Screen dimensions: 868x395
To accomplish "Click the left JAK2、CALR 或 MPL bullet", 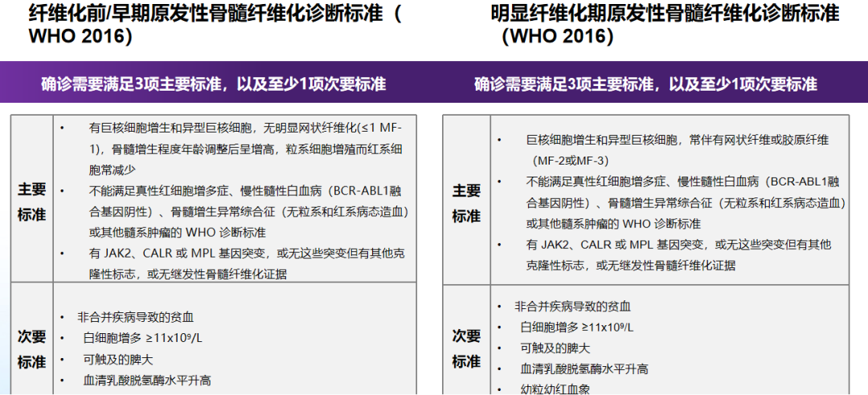I will (245, 263).
